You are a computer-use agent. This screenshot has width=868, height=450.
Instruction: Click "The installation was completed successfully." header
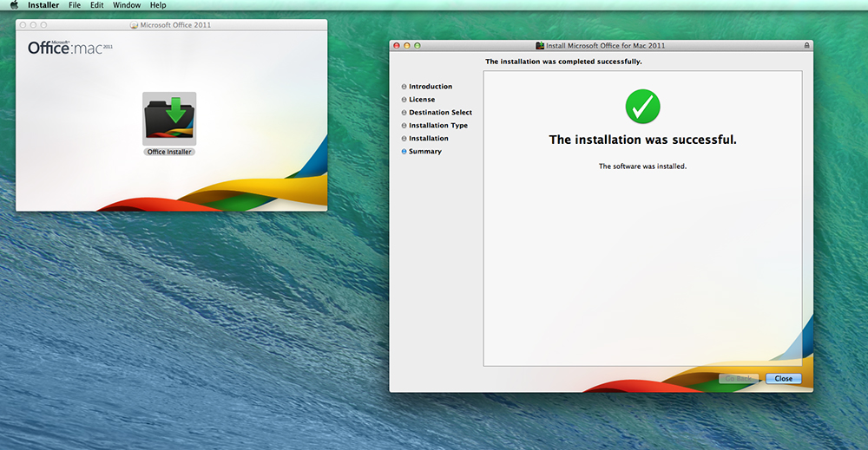point(563,62)
